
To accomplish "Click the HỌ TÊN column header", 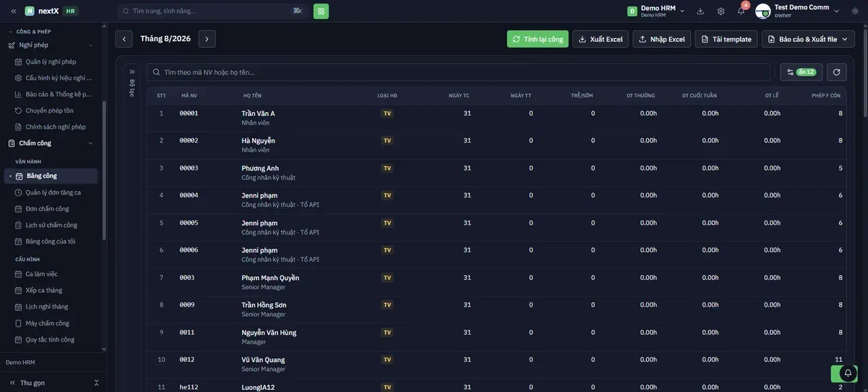I will [x=252, y=96].
